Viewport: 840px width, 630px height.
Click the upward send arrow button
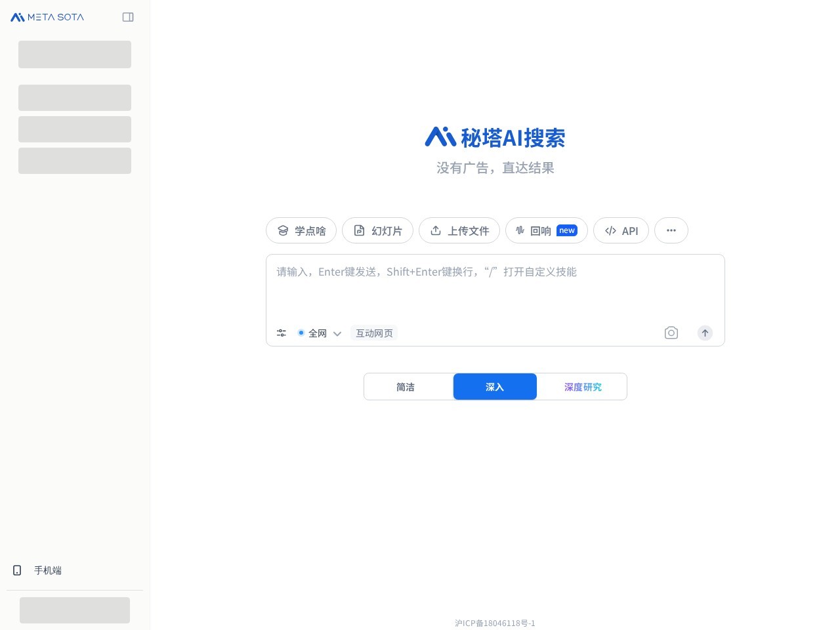705,333
